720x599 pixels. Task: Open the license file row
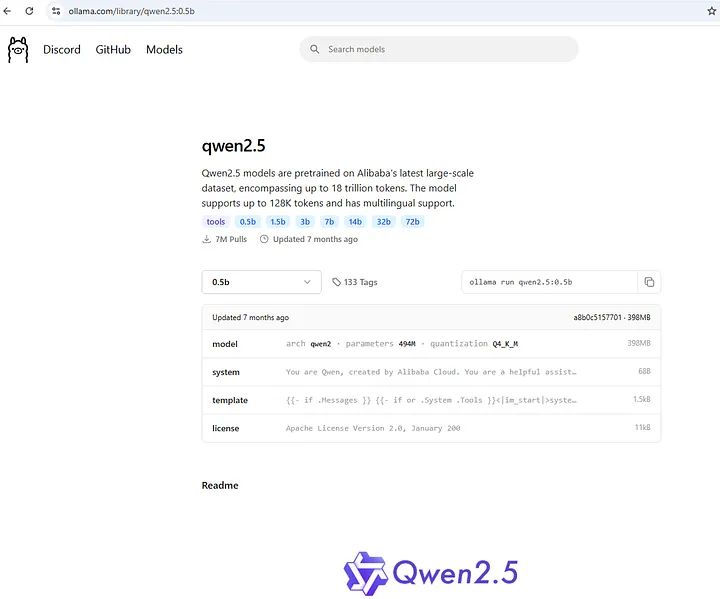430,428
